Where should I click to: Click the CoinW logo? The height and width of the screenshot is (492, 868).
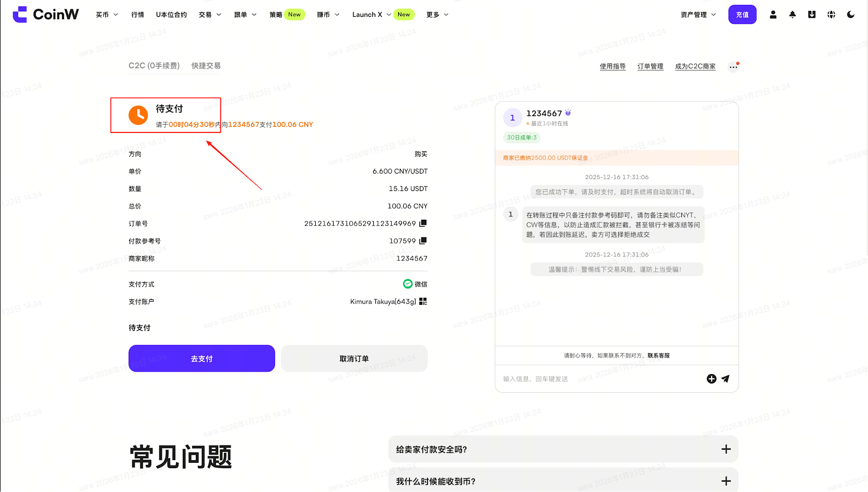46,15
